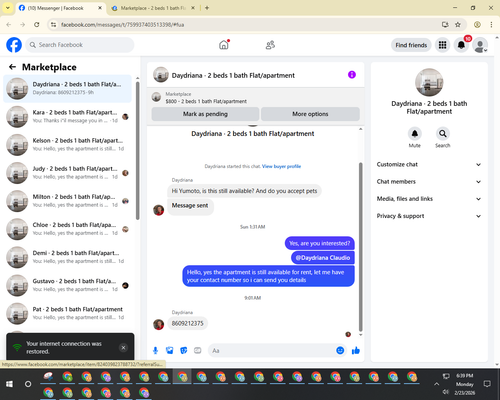500x400 pixels.
Task: Open Kara conversation in list
Action: point(67,116)
